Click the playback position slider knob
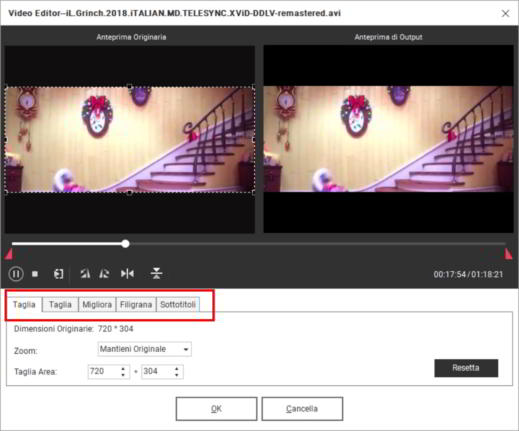This screenshot has height=431, width=519. click(x=125, y=244)
